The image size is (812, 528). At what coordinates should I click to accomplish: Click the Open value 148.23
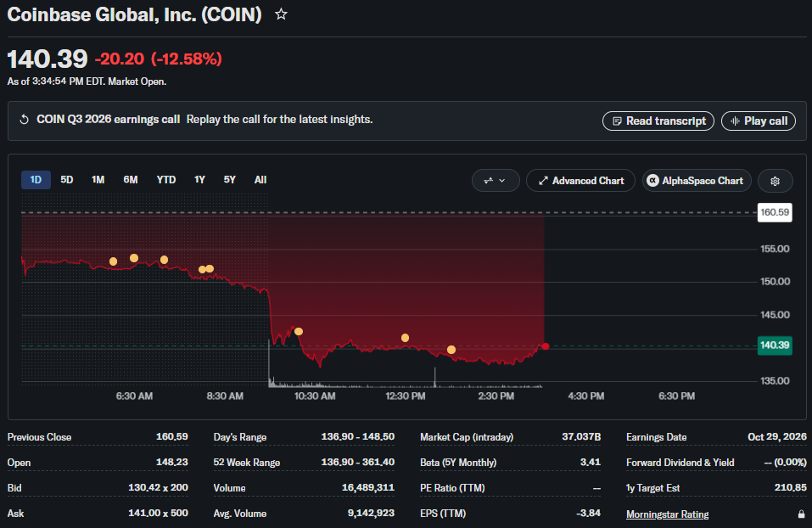point(172,462)
